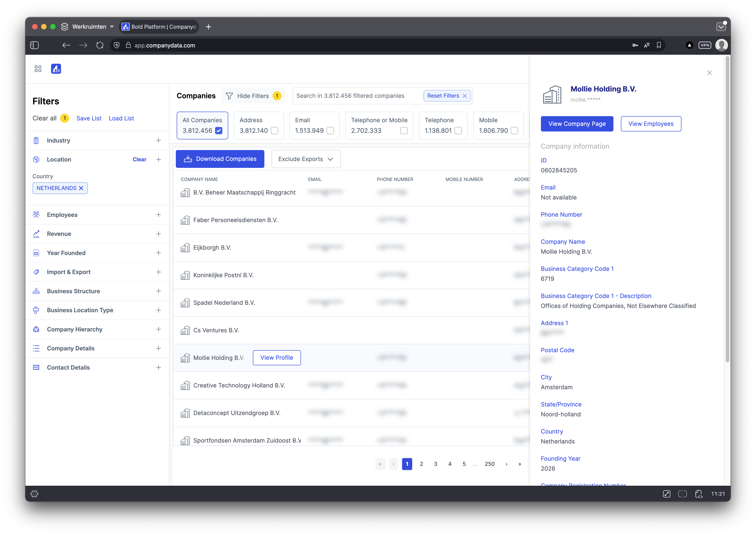Click the Revenue chart icon

click(36, 234)
